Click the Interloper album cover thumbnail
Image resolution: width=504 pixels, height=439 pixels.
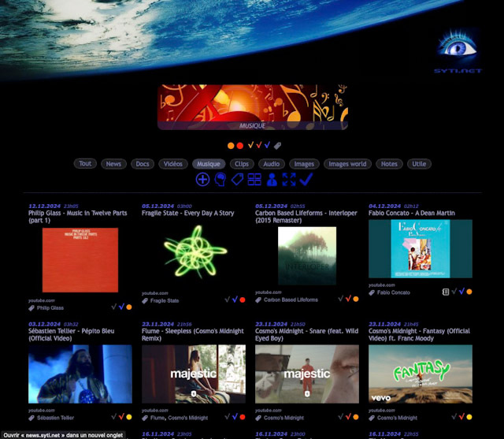[307, 255]
